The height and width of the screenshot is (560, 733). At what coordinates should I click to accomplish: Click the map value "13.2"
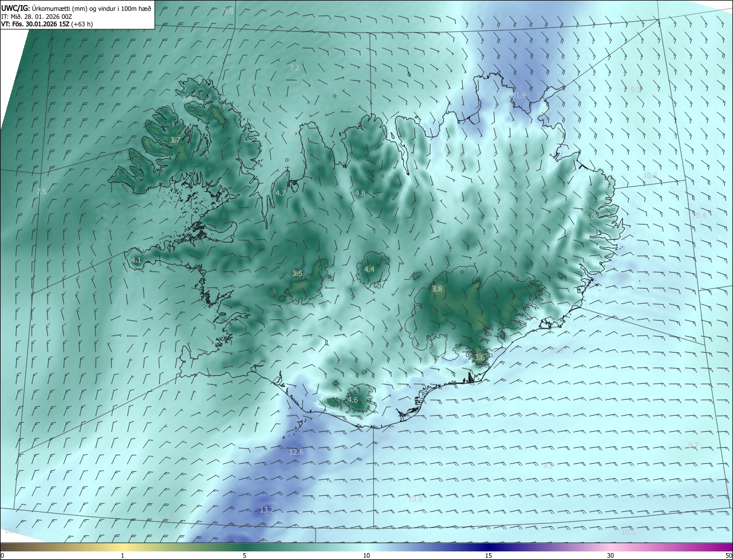[267, 510]
